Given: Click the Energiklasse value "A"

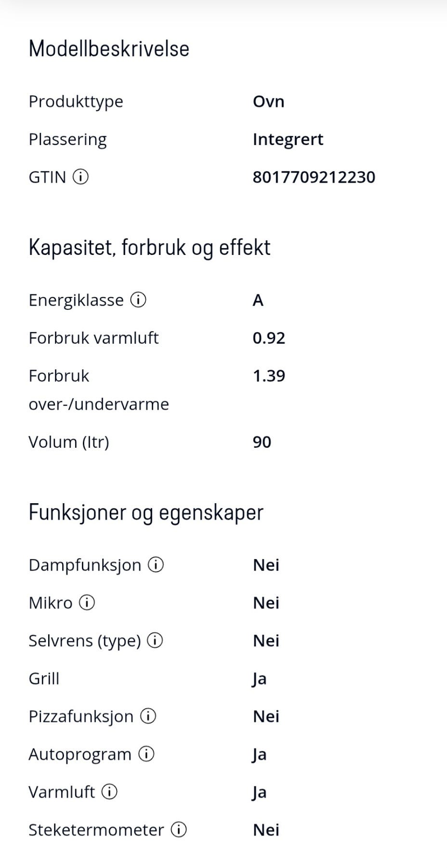Looking at the screenshot, I should coord(258,300).
